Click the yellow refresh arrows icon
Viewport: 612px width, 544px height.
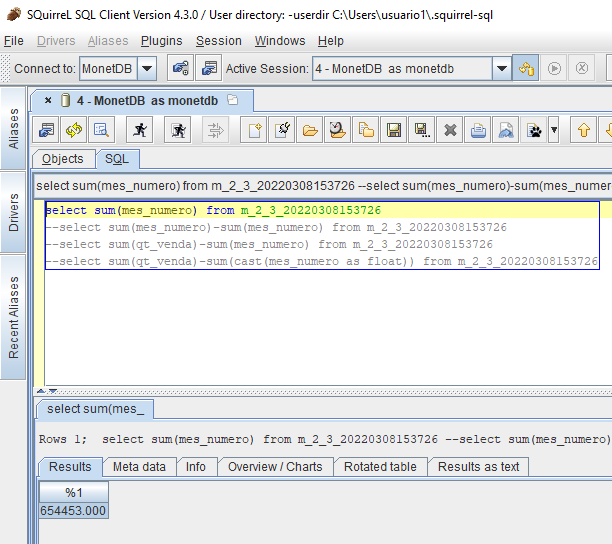tap(74, 130)
